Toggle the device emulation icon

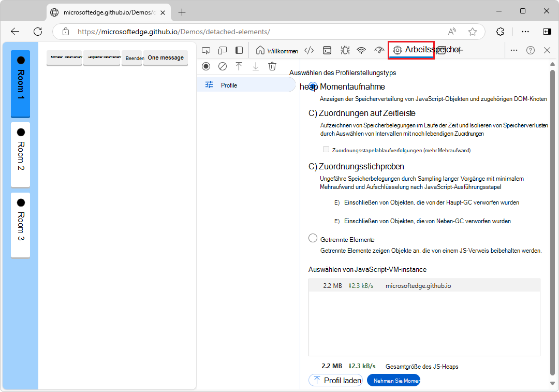(222, 50)
